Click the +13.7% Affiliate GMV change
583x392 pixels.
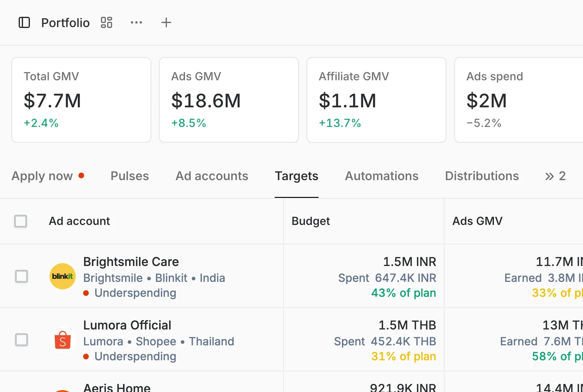coord(340,123)
